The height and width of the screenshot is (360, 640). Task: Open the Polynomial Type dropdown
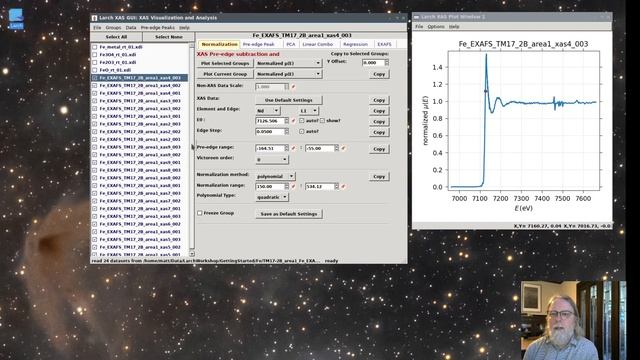[x=272, y=197]
